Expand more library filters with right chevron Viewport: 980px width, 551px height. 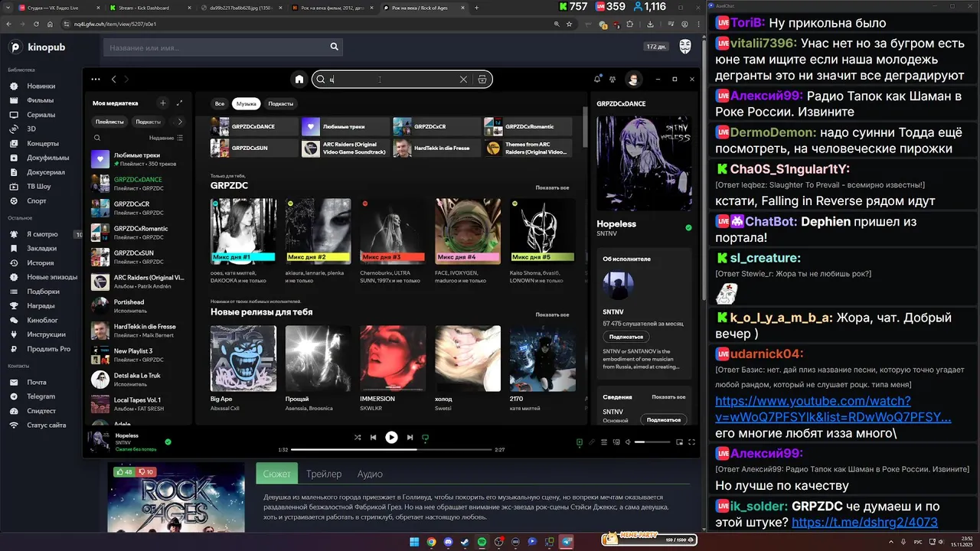(x=180, y=122)
